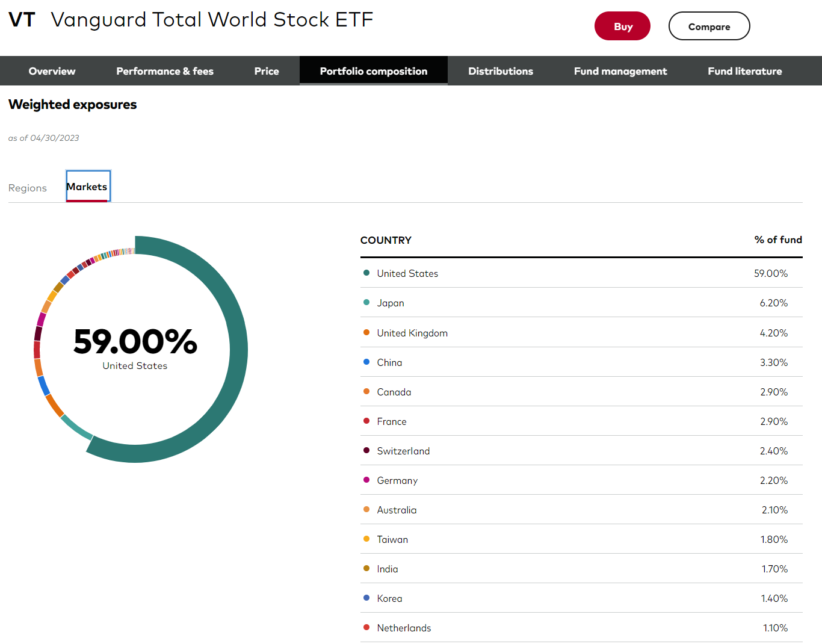This screenshot has width=822, height=644.
Task: Click the 3.30% value for China
Action: click(774, 362)
